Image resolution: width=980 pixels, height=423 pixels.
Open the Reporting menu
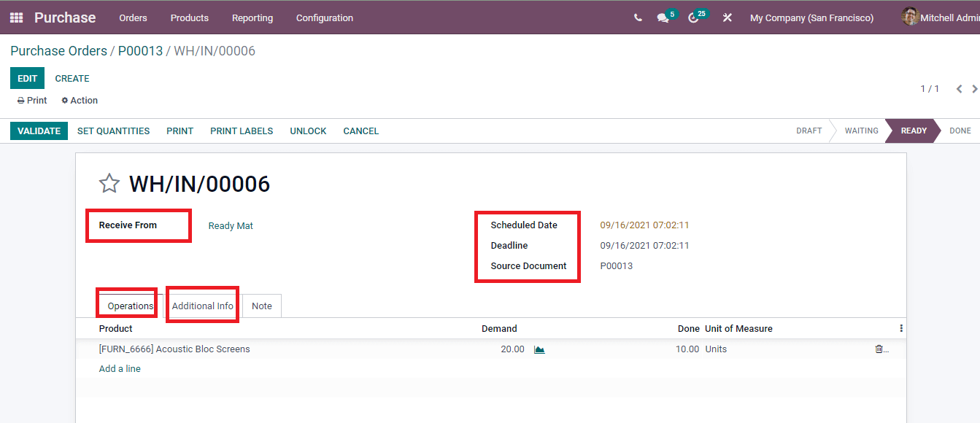click(252, 18)
